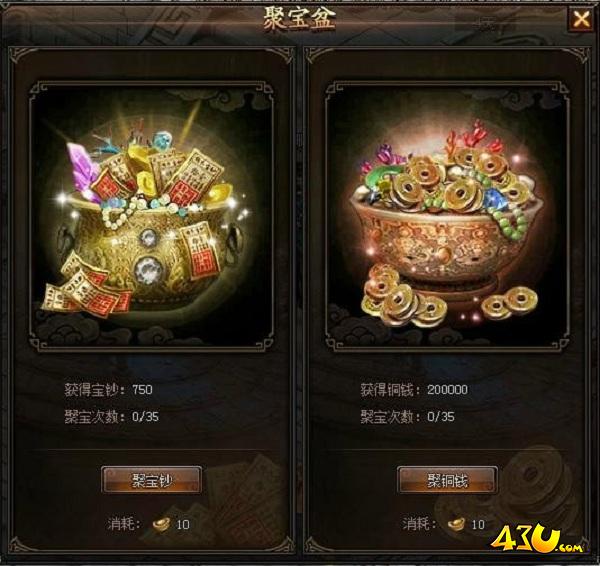Click the 43U.com watermark logo
Screen dimensions: 600x566
point(536,540)
